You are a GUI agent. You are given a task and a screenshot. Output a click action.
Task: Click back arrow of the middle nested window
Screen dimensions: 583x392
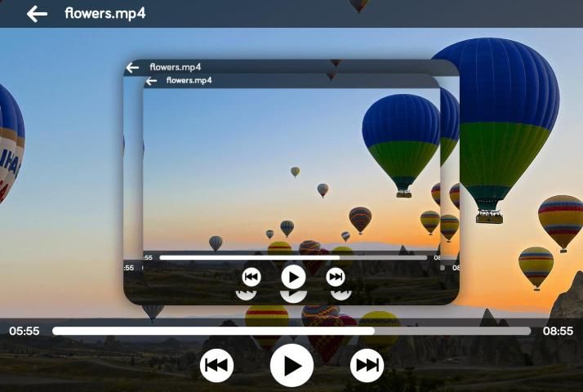pos(132,67)
